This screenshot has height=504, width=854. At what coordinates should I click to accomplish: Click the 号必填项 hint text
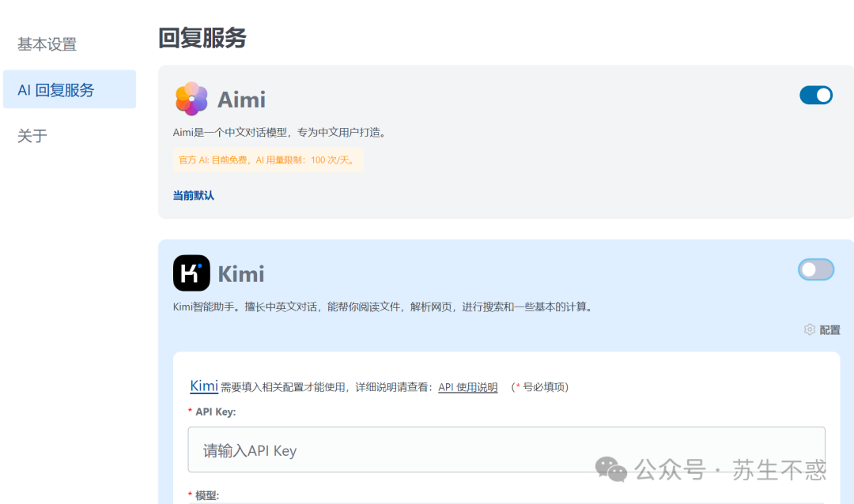tap(540, 387)
